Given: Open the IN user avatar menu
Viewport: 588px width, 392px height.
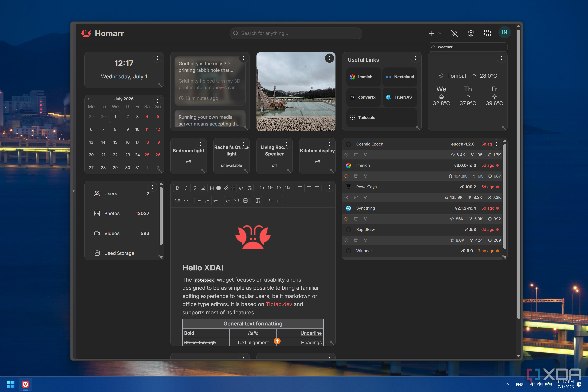Looking at the screenshot, I should (505, 32).
